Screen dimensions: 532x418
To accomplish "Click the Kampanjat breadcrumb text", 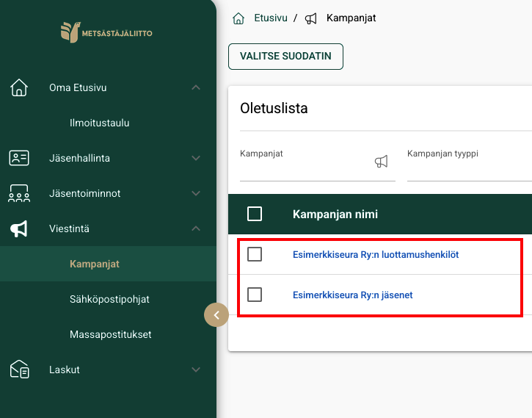I will 351,18.
